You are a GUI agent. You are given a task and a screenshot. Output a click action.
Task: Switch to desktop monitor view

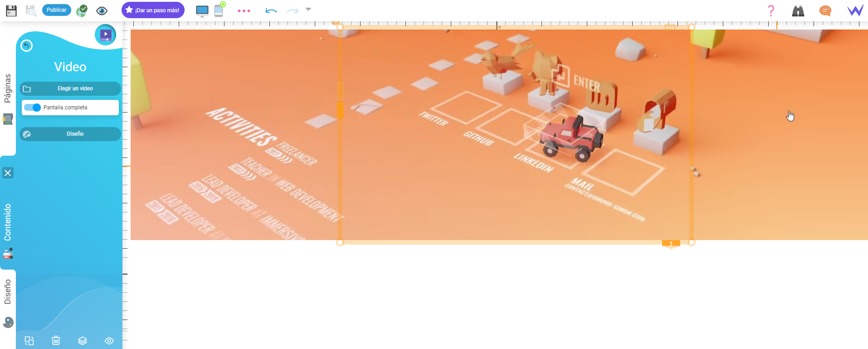tap(202, 11)
